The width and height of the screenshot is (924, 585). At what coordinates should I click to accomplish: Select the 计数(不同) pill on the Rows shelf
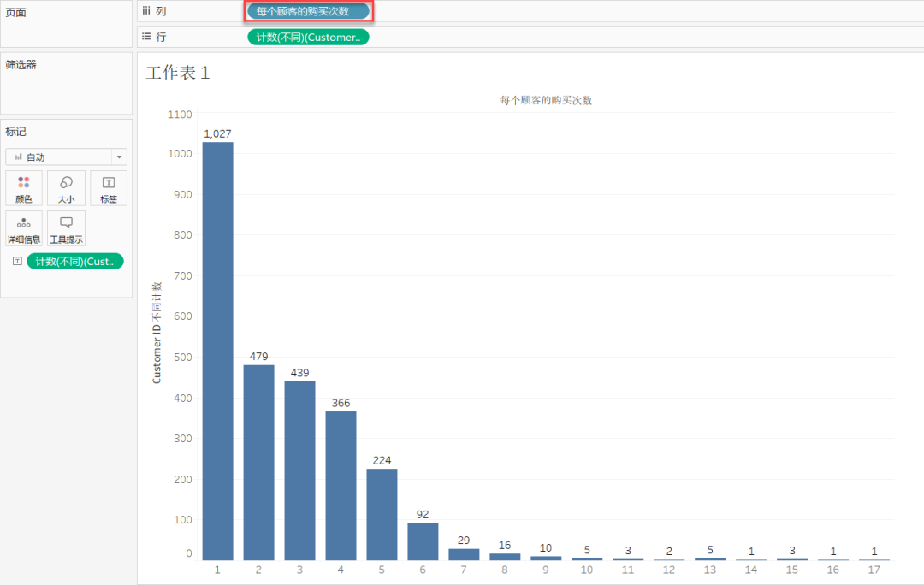click(308, 37)
